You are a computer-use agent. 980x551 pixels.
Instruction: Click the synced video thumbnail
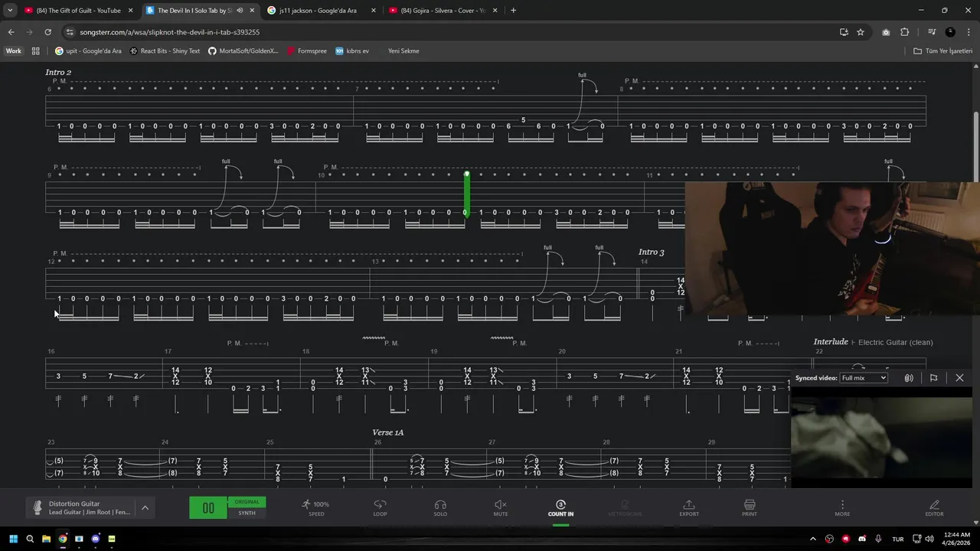point(881,437)
